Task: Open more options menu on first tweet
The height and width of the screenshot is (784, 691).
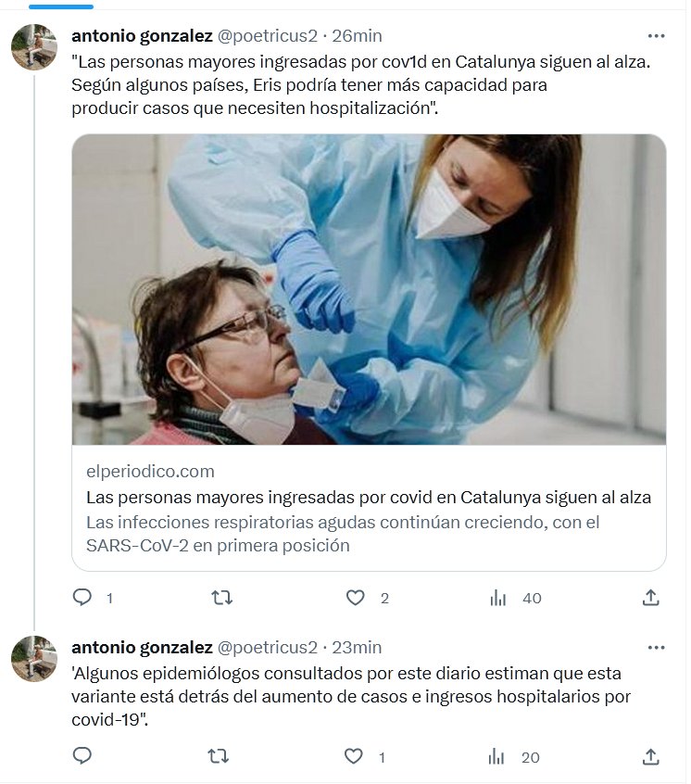Action: 657,36
